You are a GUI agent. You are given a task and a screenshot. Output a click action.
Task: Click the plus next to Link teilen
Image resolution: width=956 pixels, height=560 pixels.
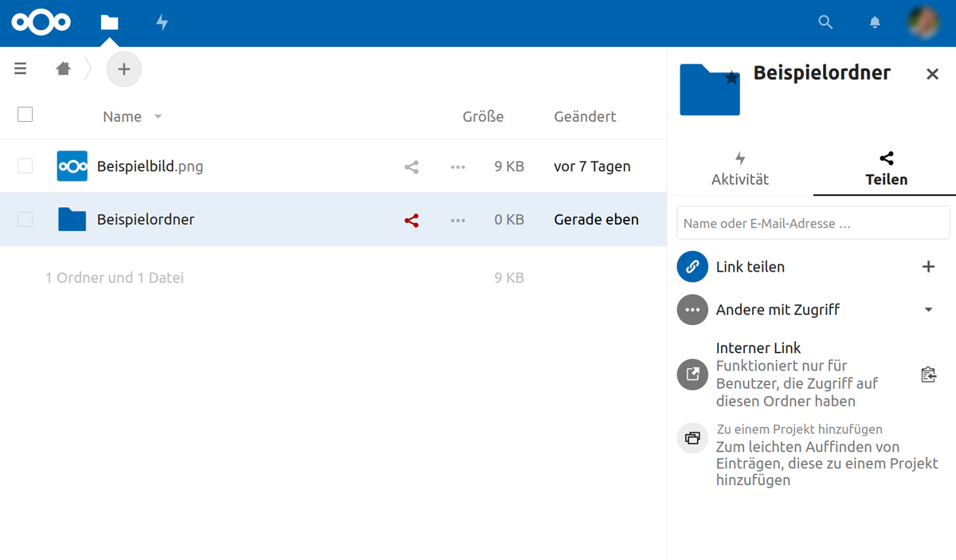928,267
